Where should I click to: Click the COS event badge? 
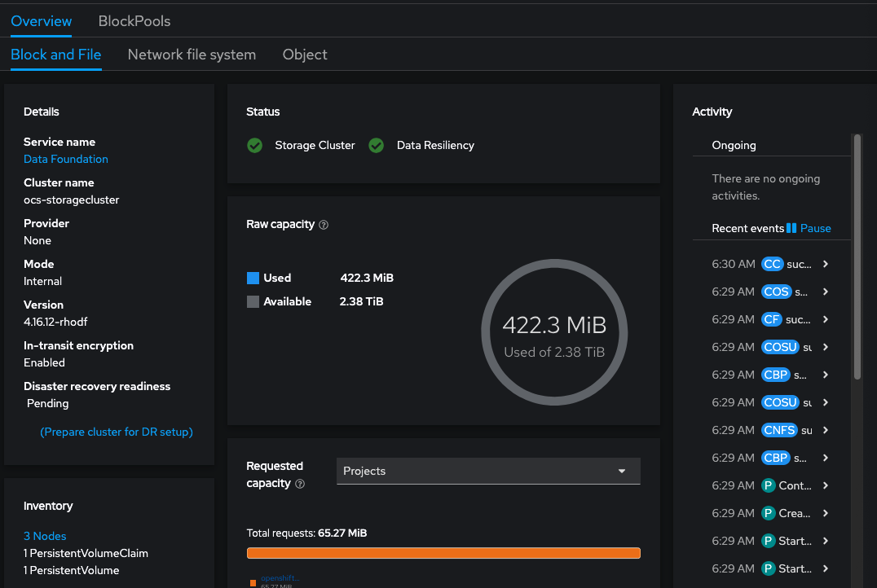[776, 292]
